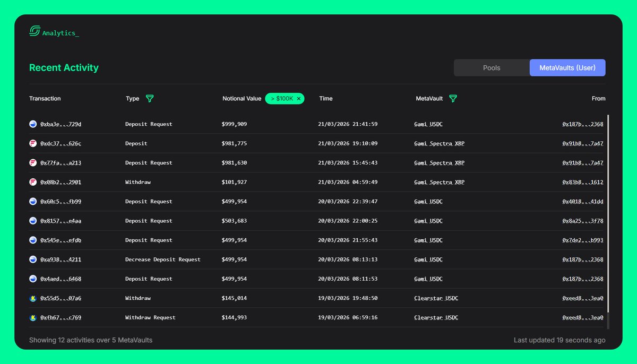Screen dimensions: 637x364
Task: Open the MetaVault column filter icon
Action: (453, 99)
